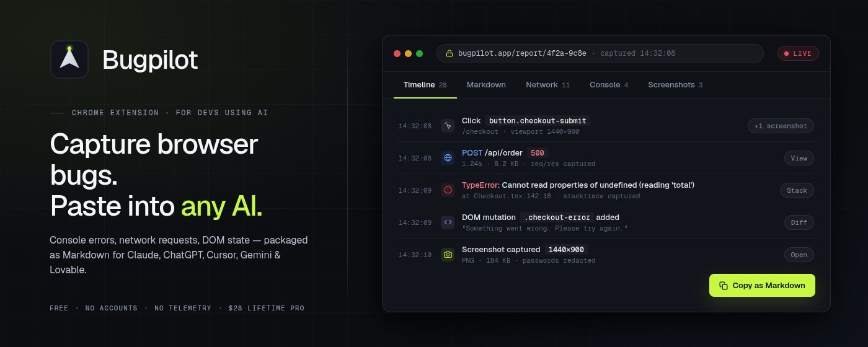Click the camera icon beside Screenshot captured
The image size is (868, 347).
[448, 255]
